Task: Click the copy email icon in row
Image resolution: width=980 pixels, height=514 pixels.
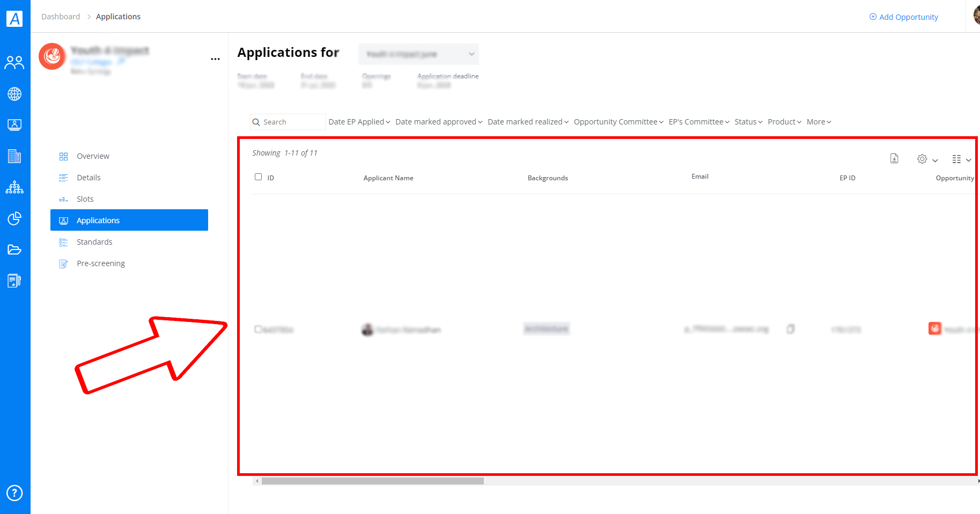Action: (791, 329)
